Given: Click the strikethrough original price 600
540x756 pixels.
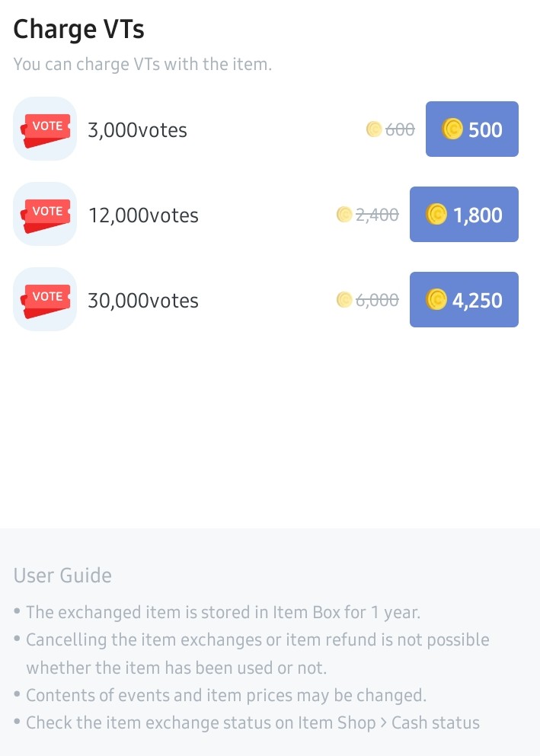Looking at the screenshot, I should point(400,129).
